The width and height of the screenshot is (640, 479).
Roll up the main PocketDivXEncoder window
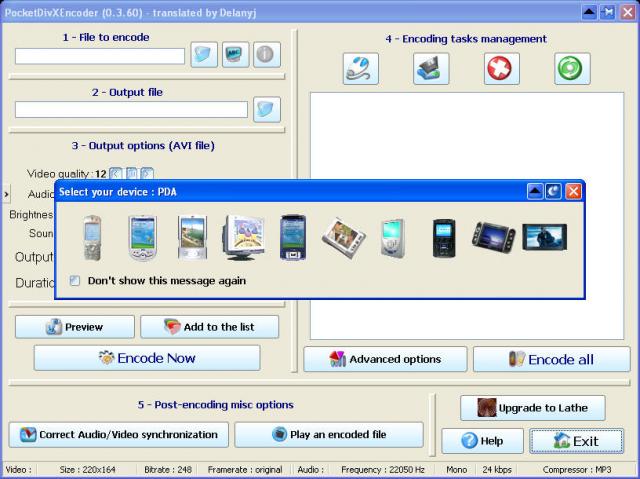[589, 12]
